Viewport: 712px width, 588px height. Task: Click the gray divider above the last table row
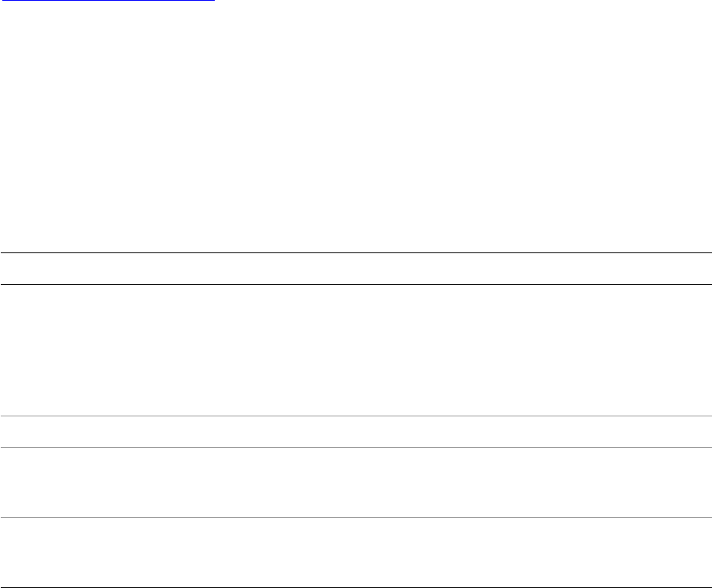coord(356,517)
